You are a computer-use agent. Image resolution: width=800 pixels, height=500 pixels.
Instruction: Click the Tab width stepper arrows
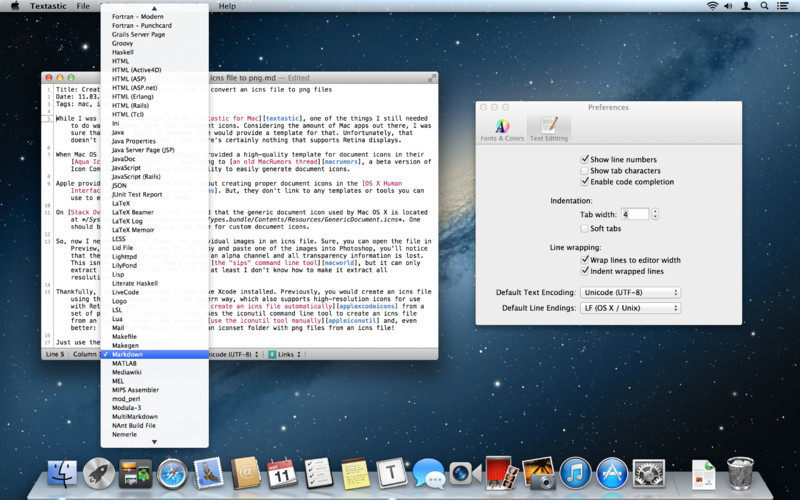click(x=655, y=214)
